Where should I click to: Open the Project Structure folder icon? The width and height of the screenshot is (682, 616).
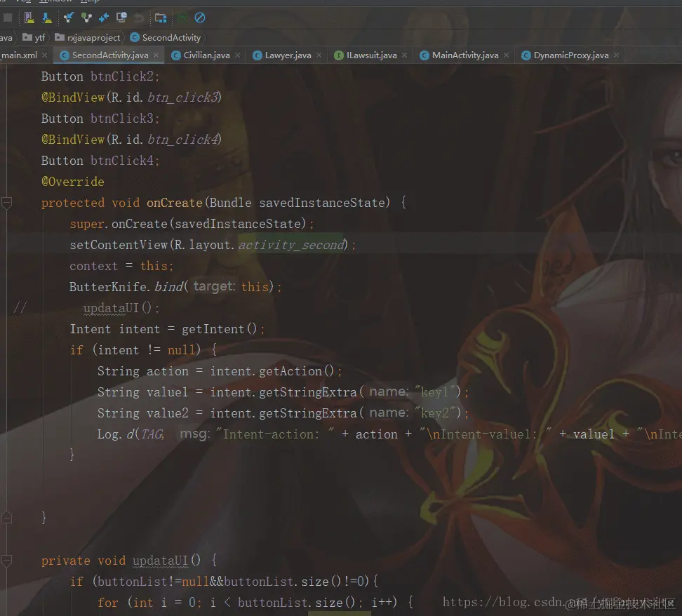[x=161, y=18]
